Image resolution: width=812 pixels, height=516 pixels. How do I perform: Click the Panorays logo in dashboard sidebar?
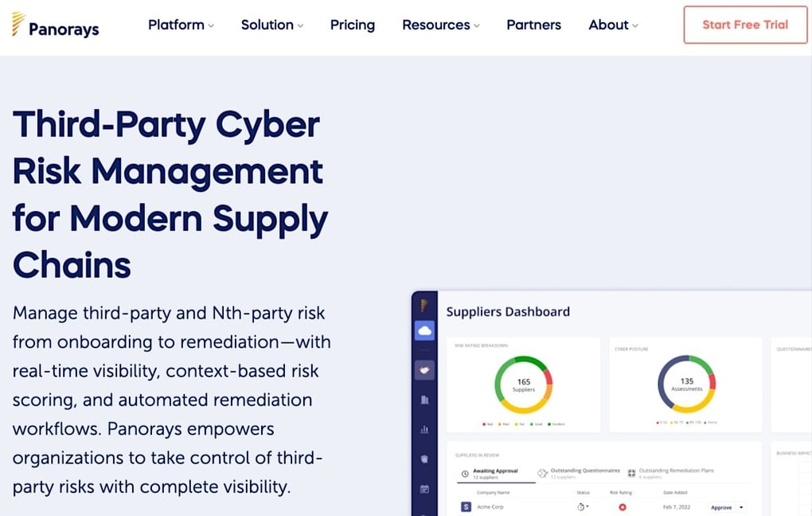click(x=424, y=305)
